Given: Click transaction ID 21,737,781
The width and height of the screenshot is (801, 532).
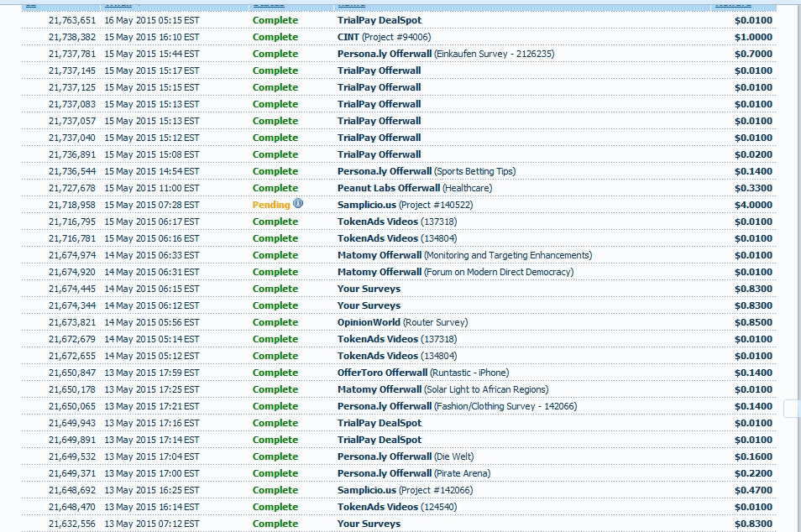Looking at the screenshot, I should click(72, 54).
